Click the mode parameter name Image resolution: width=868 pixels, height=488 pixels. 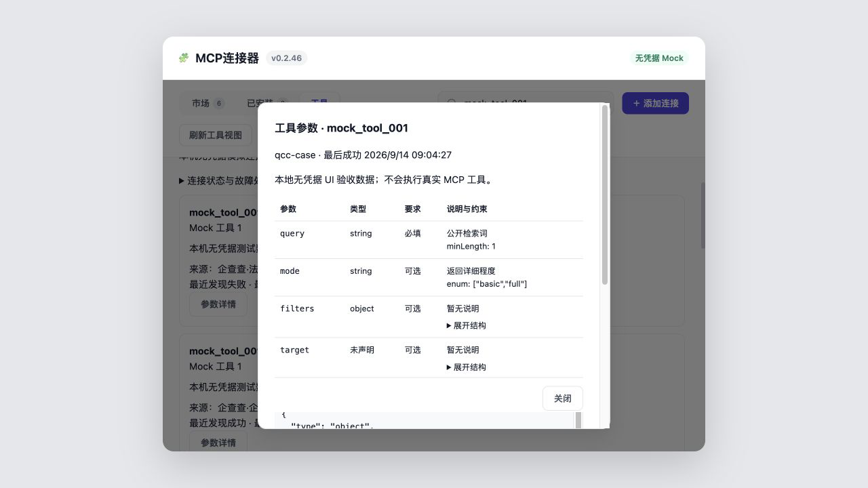coord(290,270)
